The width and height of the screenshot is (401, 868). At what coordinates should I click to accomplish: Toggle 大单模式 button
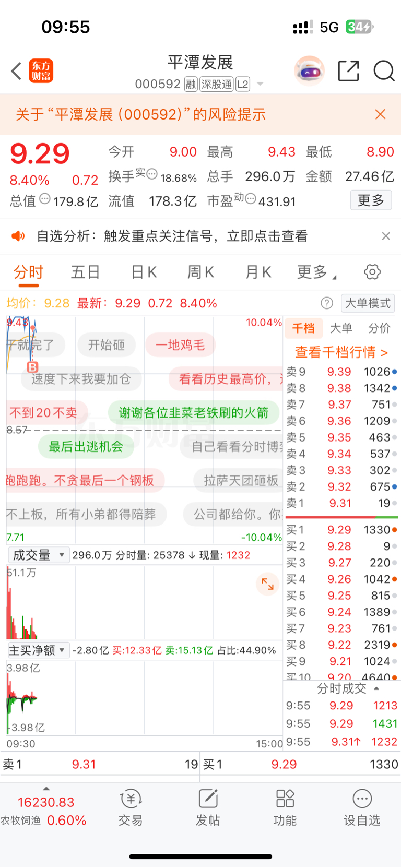368,303
